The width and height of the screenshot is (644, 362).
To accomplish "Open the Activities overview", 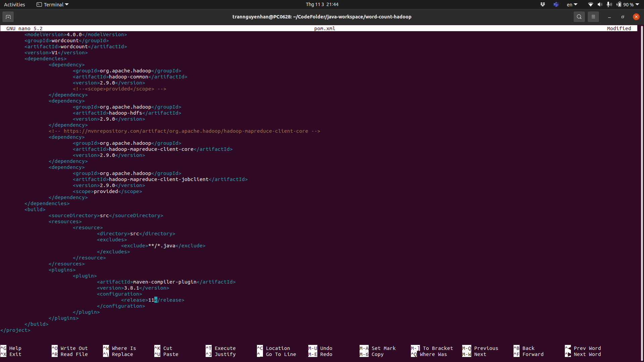I will coord(14,4).
